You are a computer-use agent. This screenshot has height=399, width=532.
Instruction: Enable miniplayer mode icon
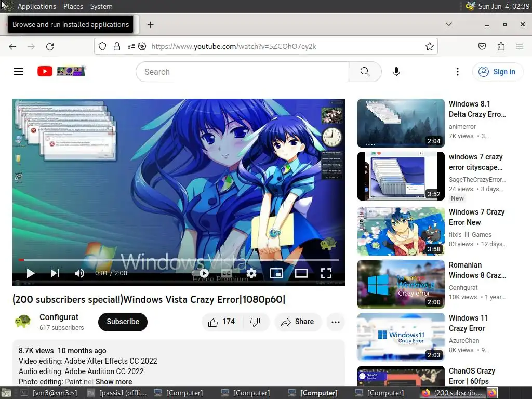tap(276, 273)
